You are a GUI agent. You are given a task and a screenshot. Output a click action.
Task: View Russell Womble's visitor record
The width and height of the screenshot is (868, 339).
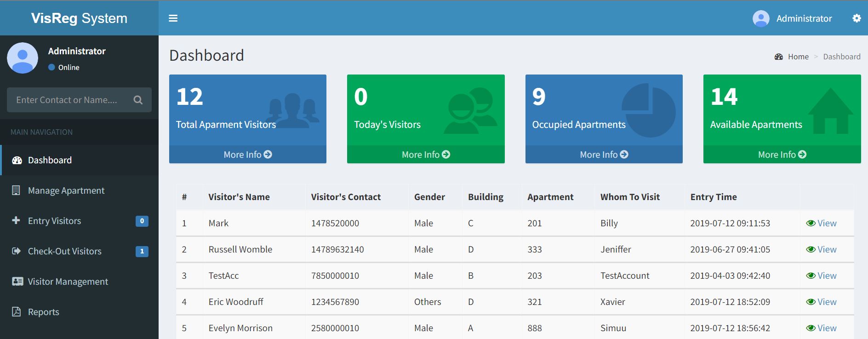coord(822,249)
